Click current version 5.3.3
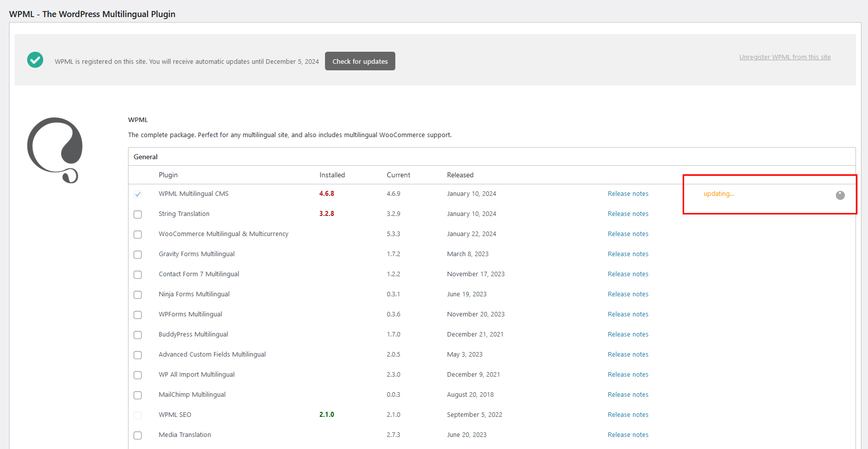This screenshot has width=868, height=449. tap(393, 234)
